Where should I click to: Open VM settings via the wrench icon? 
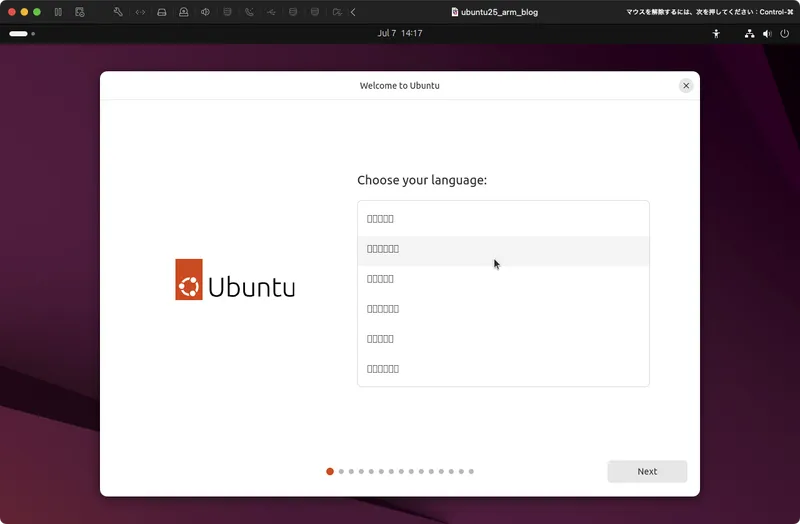(x=118, y=12)
